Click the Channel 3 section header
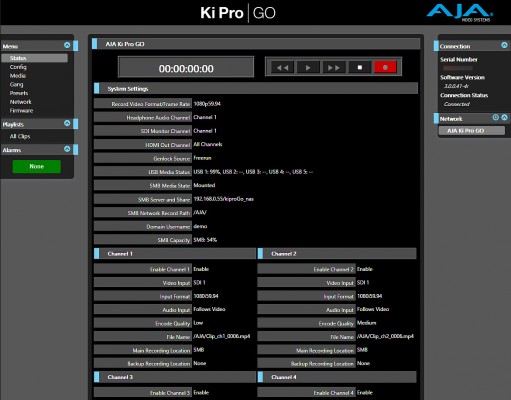Screen dimensions: 511x400 [175, 377]
